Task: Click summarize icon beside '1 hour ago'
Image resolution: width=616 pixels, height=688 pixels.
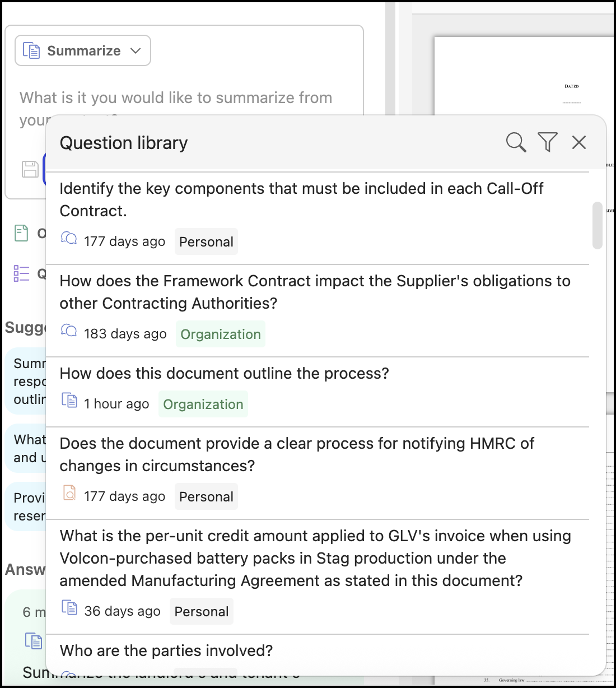Action: coord(69,401)
